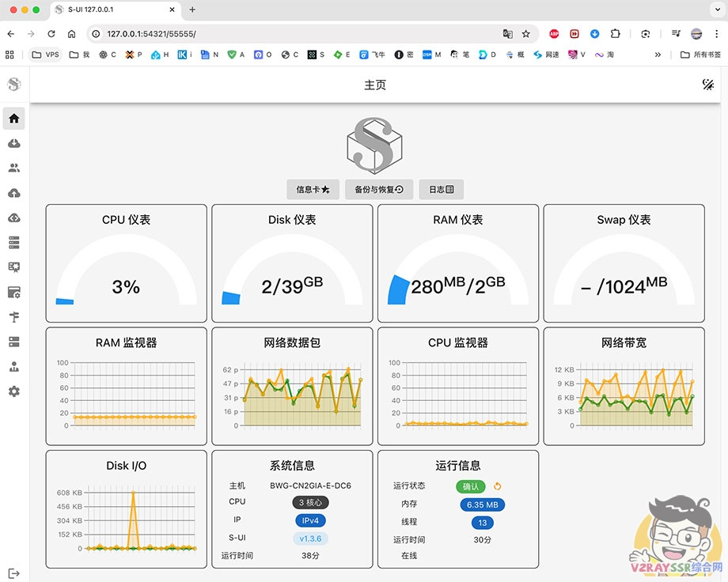The image size is (728, 582).
Task: Open the 日志 logs button
Action: click(442, 190)
